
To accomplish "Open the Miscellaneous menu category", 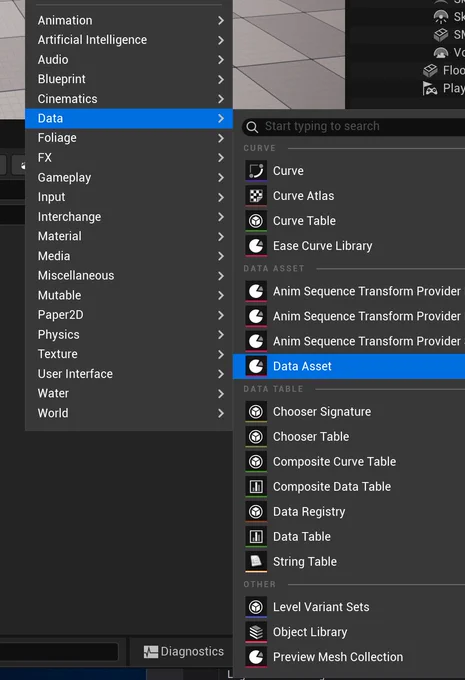I will [129, 275].
